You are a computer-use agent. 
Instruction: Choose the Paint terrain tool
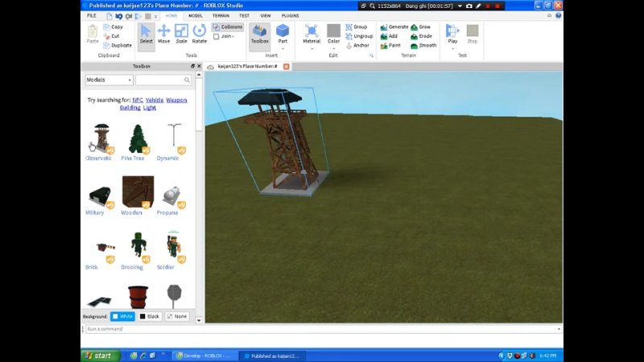pos(390,46)
